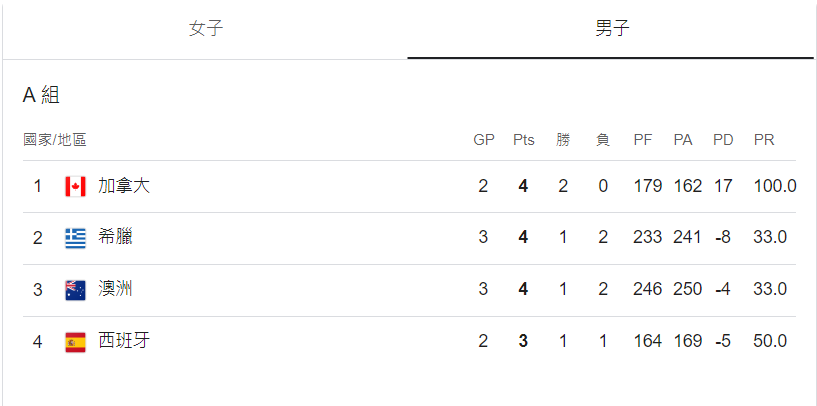
Task: Open the 西班牙 team link
Action: coord(124,341)
